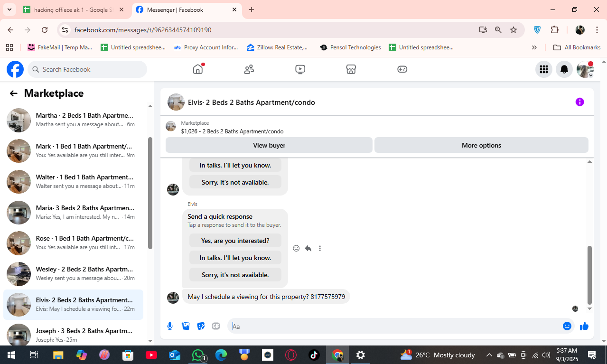Open Windows Start menu
Viewport: 607px width, 364px height.
tap(11, 355)
